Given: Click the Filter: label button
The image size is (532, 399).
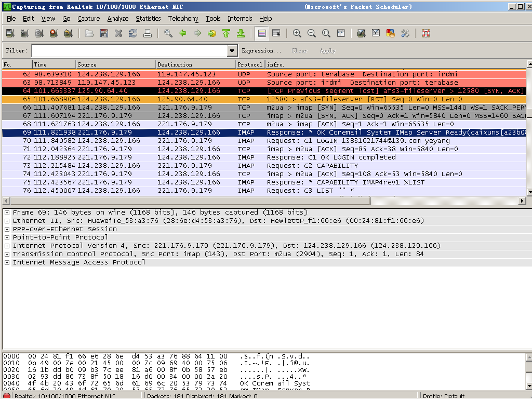Looking at the screenshot, I should (16, 50).
